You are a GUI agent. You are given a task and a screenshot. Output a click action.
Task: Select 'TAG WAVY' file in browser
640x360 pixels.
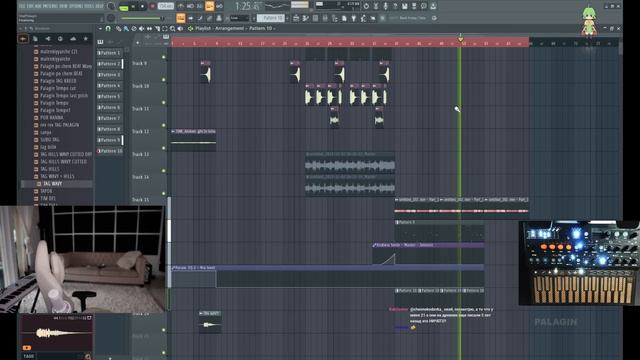point(57,184)
